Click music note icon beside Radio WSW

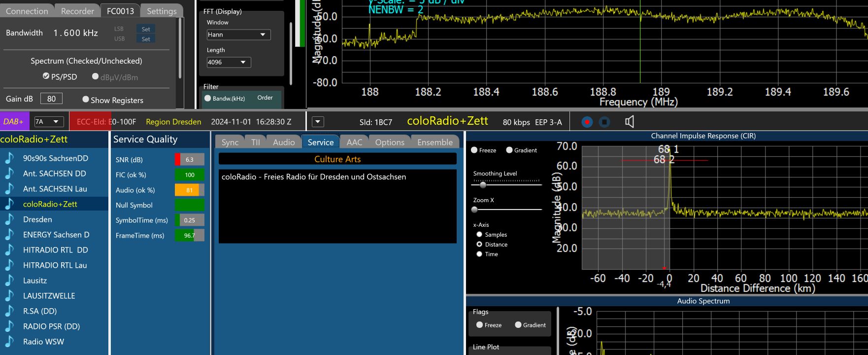coord(9,342)
